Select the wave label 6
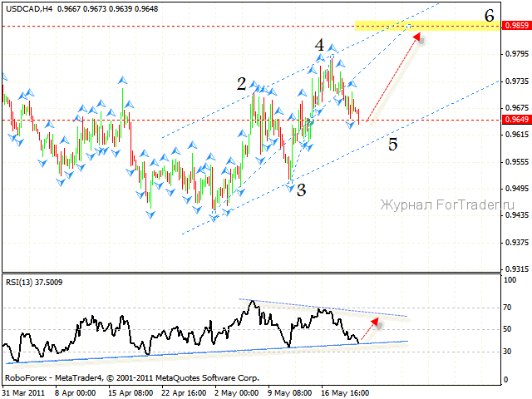 [490, 15]
